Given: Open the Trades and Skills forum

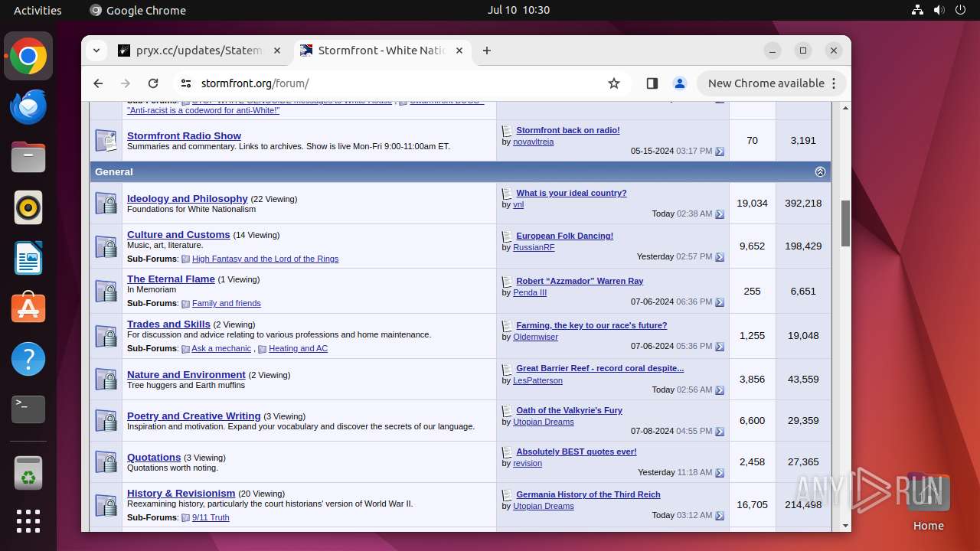Looking at the screenshot, I should point(168,324).
